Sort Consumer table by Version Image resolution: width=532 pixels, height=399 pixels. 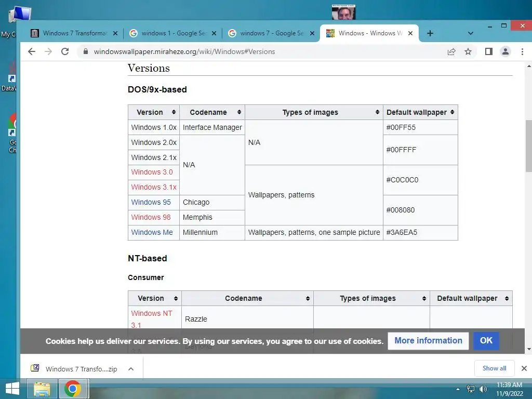pyautogui.click(x=155, y=298)
